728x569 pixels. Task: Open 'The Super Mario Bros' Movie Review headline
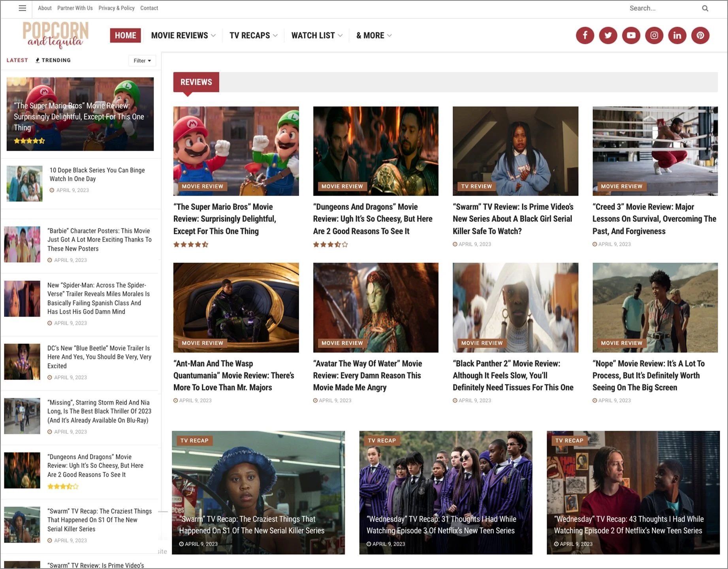coord(225,219)
